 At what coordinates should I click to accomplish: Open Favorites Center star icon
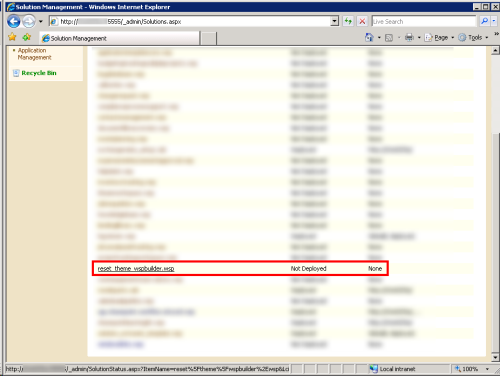pyautogui.click(x=12, y=37)
